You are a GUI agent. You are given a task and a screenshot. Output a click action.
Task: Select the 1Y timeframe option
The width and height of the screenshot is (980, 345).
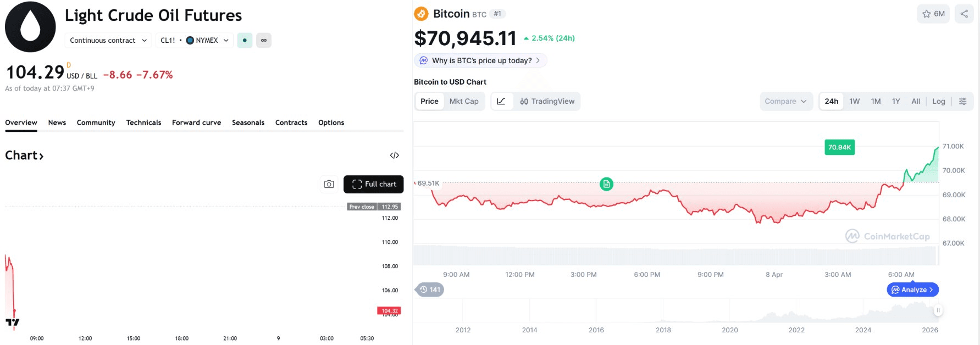pyautogui.click(x=895, y=101)
